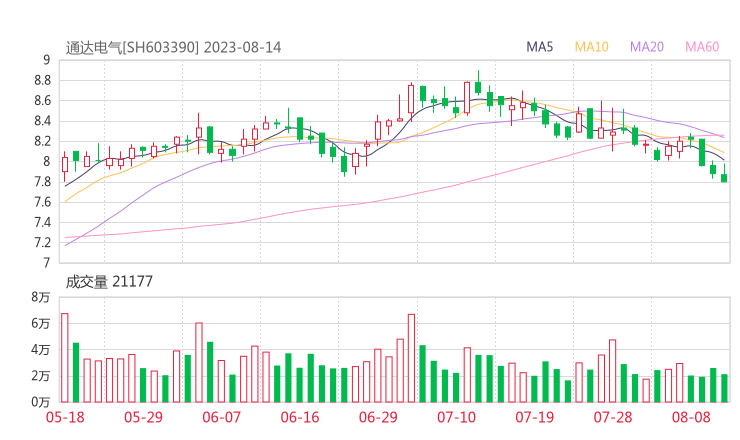The width and height of the screenshot is (740, 440).
Task: Click the chart title 通达电气[SH603390] 2023-08-14
Action: point(173,48)
